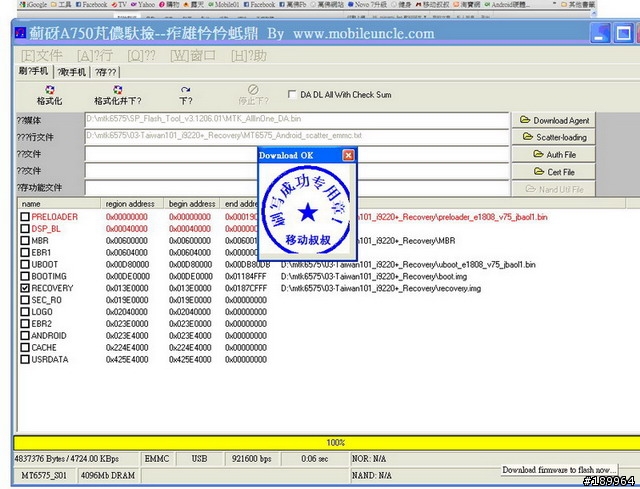
Task: Open Yahoo bookmark in browser bar
Action: [x=142, y=4]
